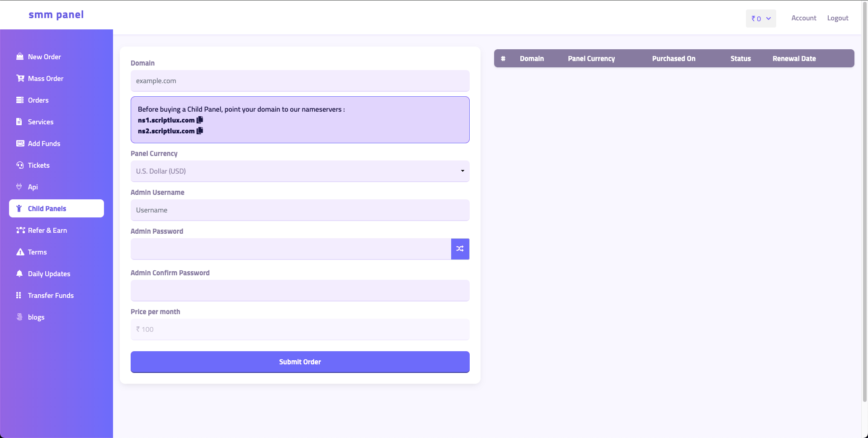The width and height of the screenshot is (868, 438).
Task: Click the Terms warning triangle icon
Action: [20, 252]
